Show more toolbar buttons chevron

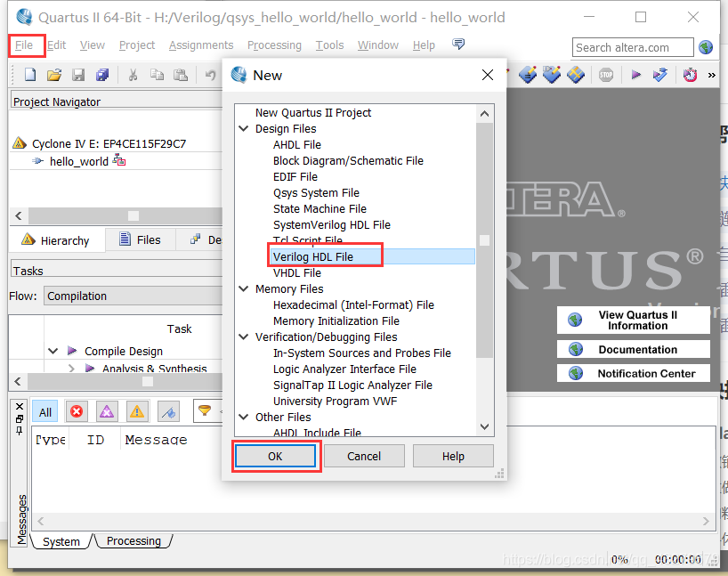click(712, 75)
